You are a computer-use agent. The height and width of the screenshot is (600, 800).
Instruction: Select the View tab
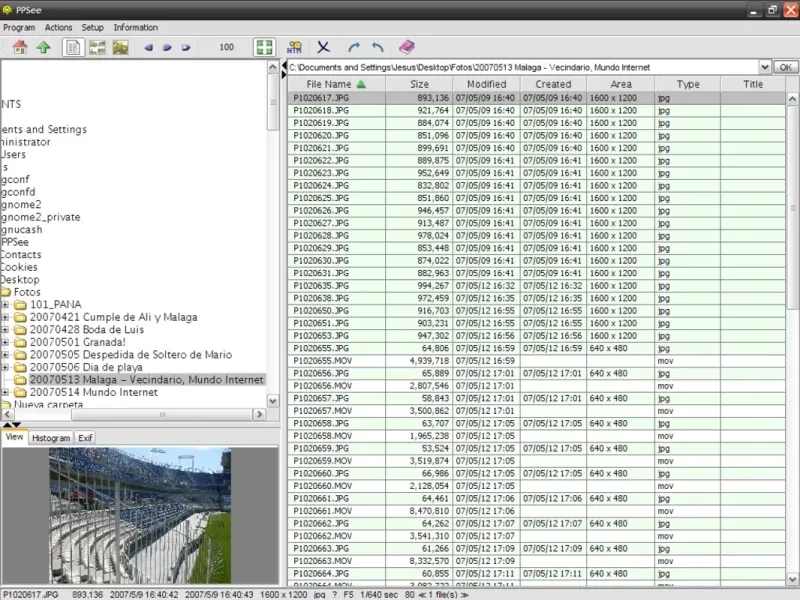tap(14, 437)
